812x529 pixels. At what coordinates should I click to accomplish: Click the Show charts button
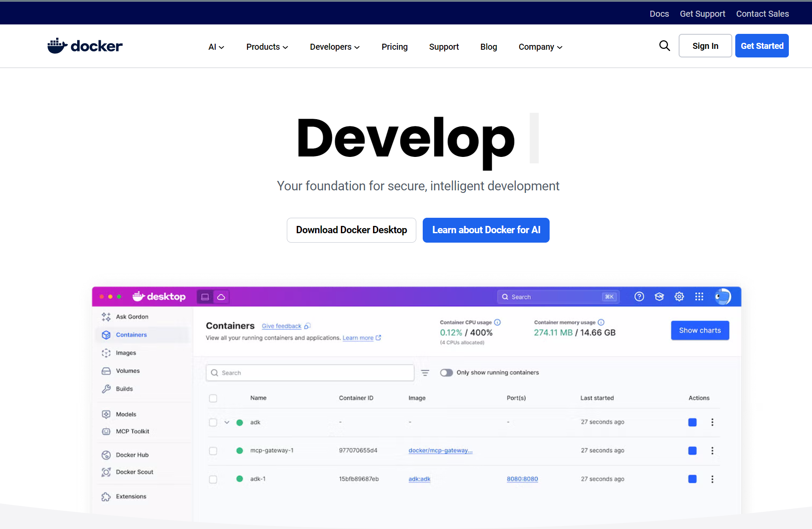700,331
